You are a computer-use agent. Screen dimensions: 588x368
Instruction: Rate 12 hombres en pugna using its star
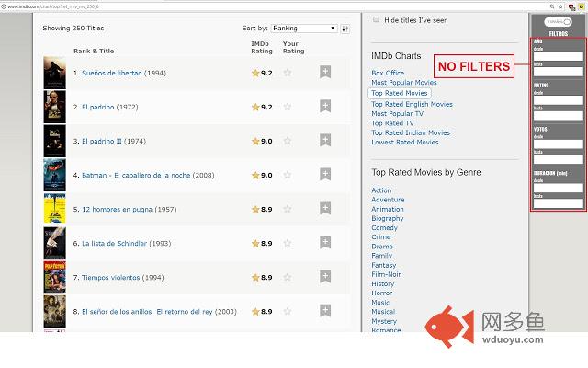288,209
